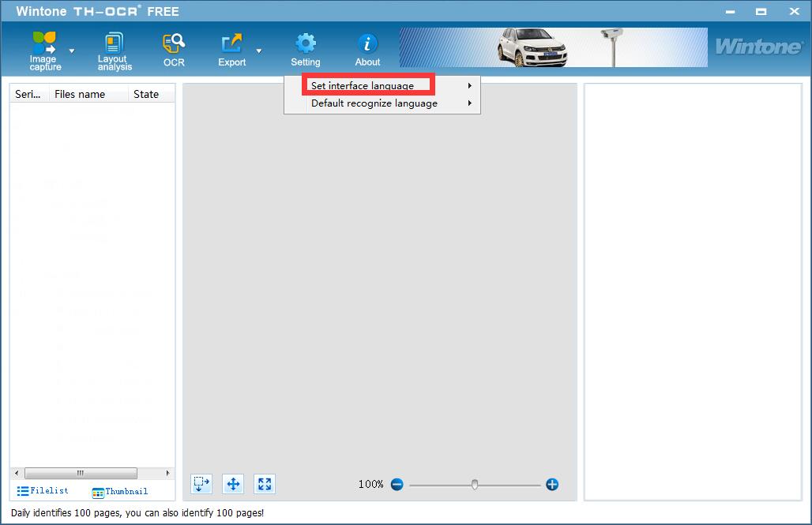Zoom out with the minus button
Viewport: 812px width, 525px height.
click(397, 484)
